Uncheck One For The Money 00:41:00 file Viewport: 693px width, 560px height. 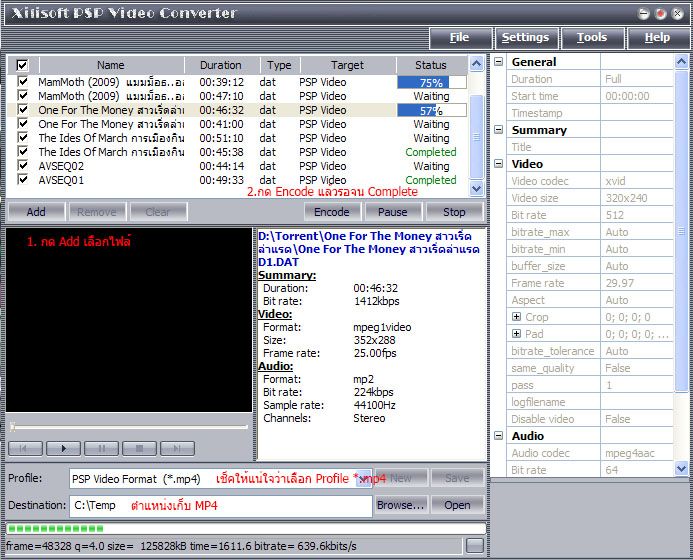click(23, 123)
